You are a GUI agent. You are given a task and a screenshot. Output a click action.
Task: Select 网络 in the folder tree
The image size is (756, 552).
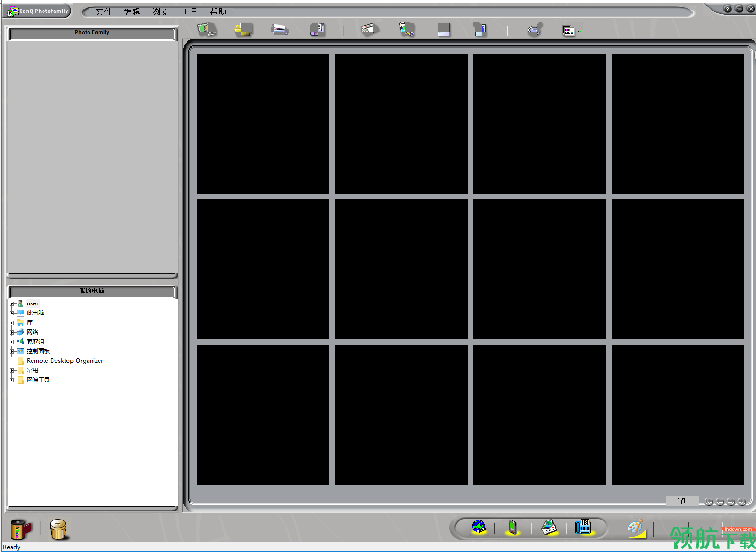[x=33, y=332]
